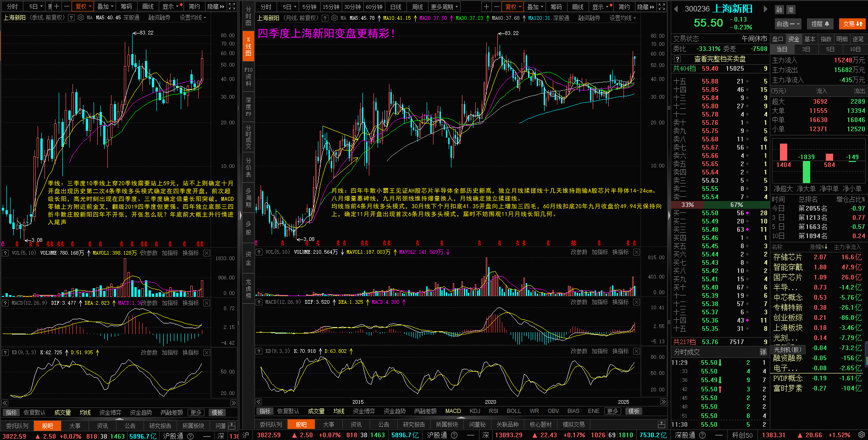The image size is (868, 440).
Task: Maximize the right chart with fullscreen icon
Action: pos(662,6)
